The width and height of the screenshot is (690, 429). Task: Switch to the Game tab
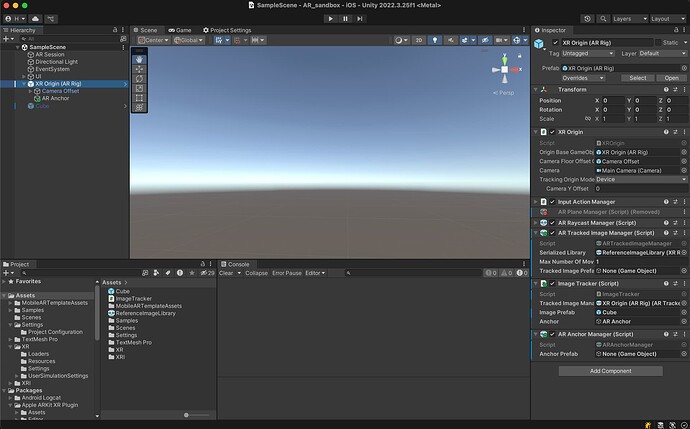click(181, 30)
